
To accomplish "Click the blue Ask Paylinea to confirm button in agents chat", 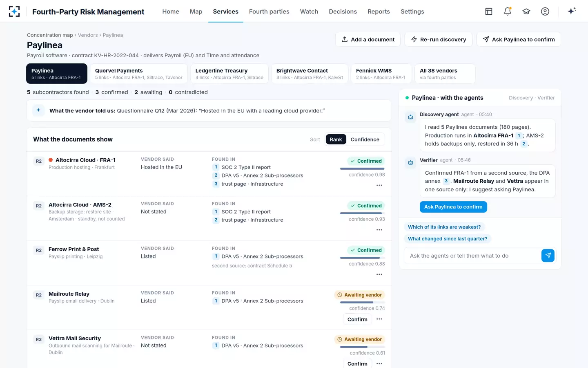I will click(453, 207).
